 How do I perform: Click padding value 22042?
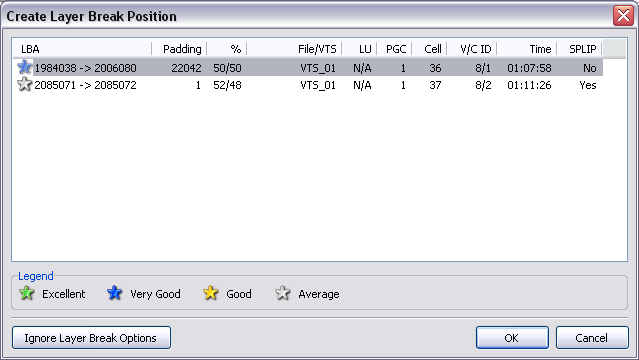(x=186, y=68)
